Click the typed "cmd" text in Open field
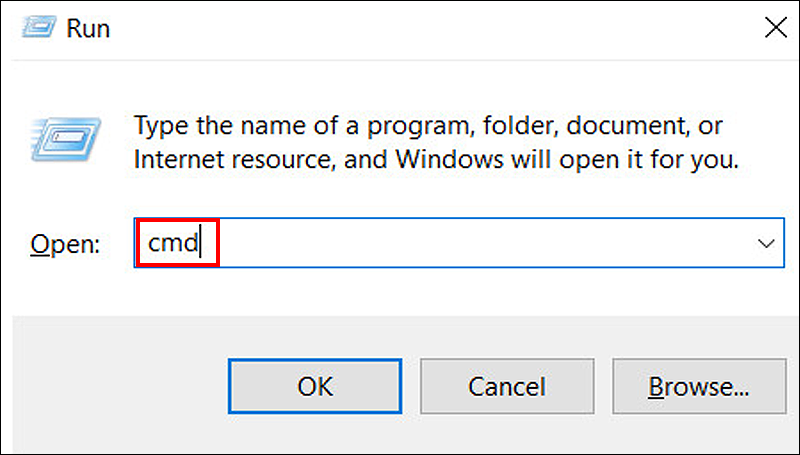The height and width of the screenshot is (455, 800). click(x=174, y=243)
